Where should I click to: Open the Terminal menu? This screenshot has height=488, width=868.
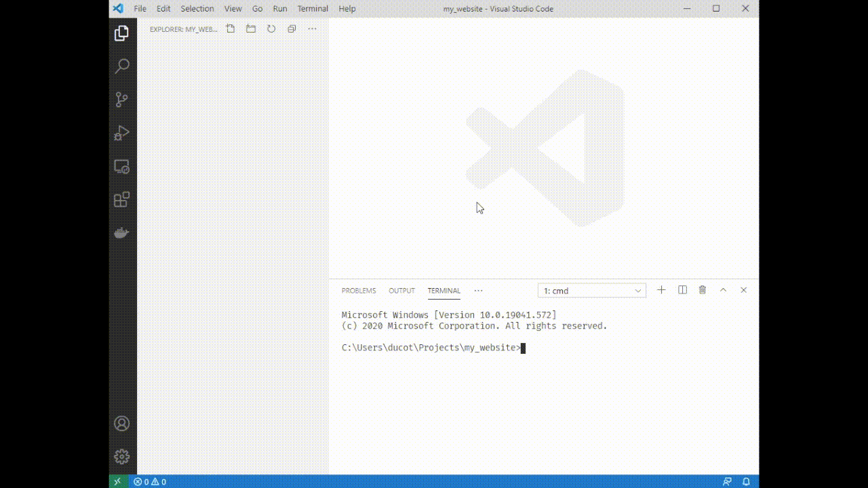pyautogui.click(x=313, y=8)
